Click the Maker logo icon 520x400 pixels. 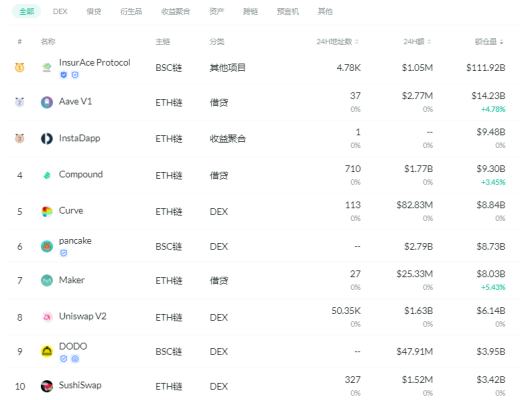(47, 281)
